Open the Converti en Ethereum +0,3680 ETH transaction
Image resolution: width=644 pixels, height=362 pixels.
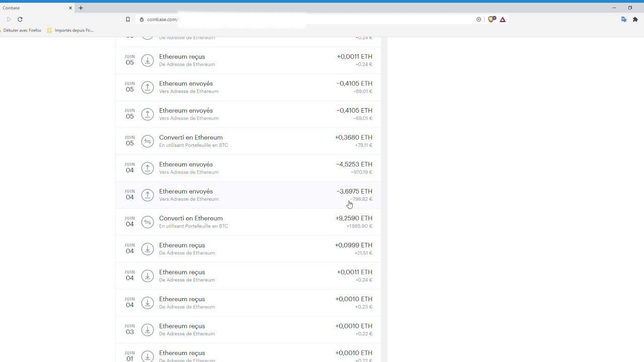tap(248, 141)
